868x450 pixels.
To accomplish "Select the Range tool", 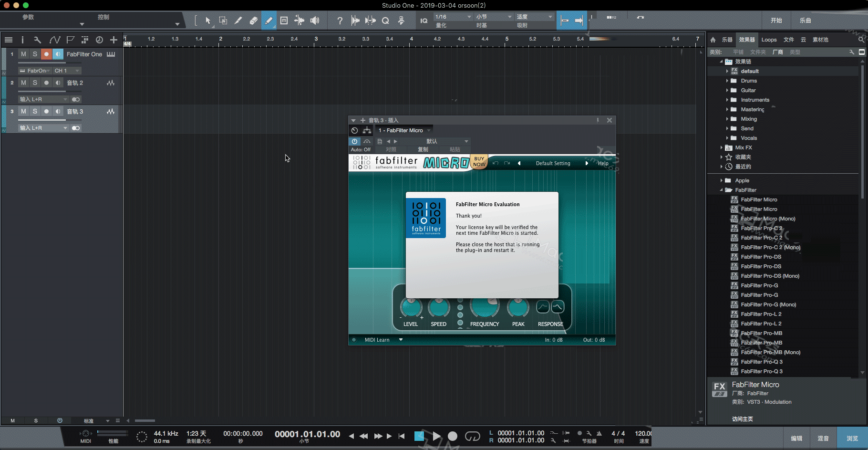I will point(223,21).
